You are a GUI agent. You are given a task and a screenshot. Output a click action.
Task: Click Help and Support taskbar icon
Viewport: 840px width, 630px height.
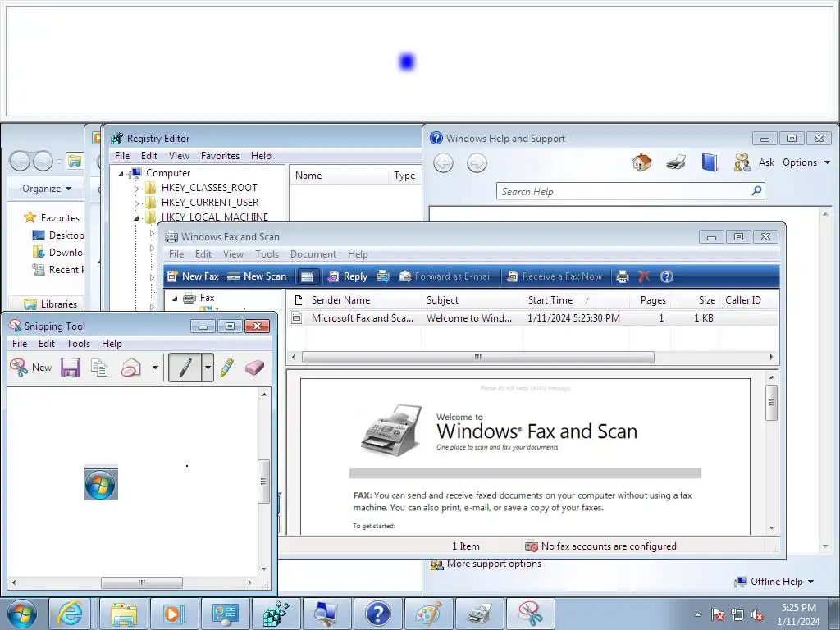pyautogui.click(x=377, y=614)
